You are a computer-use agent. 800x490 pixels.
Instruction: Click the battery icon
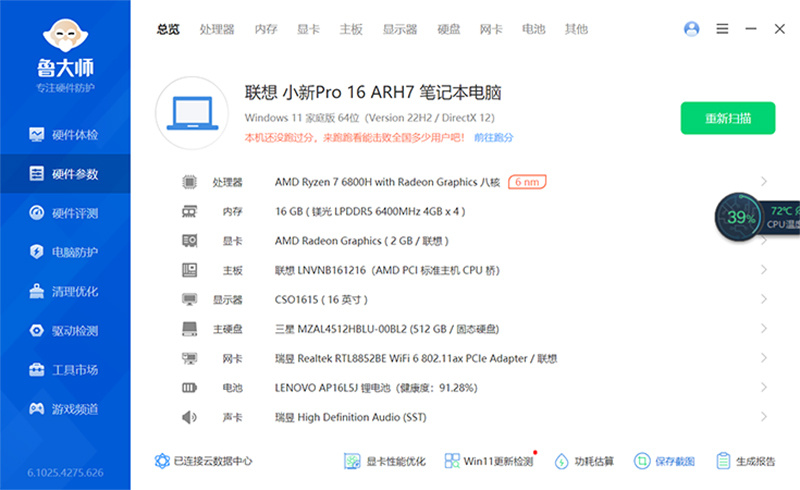point(189,388)
